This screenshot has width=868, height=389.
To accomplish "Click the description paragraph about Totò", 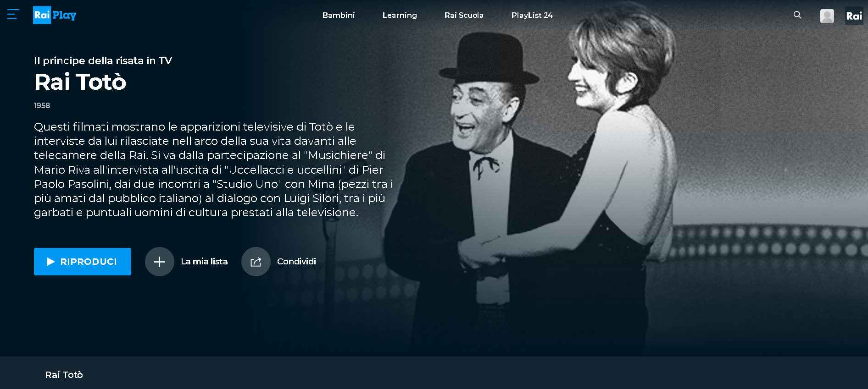I will point(213,170).
